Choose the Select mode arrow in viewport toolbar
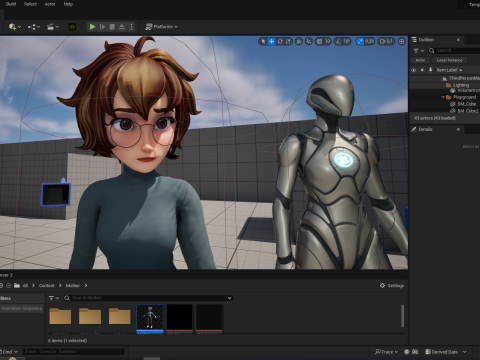Image resolution: width=480 pixels, height=360 pixels. [263, 41]
